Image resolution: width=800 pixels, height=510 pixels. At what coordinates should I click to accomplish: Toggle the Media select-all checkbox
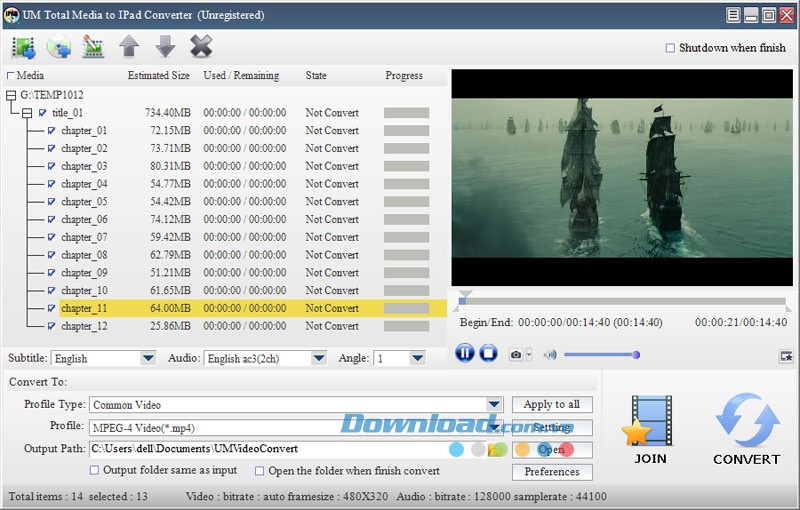click(x=10, y=76)
